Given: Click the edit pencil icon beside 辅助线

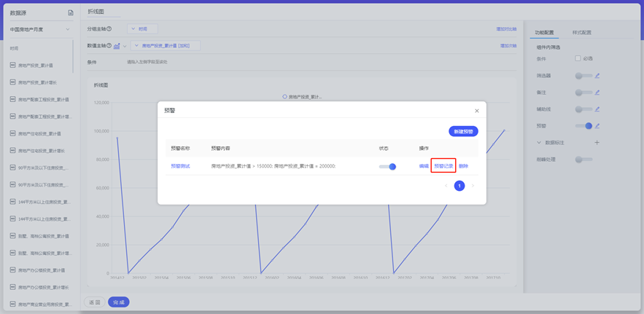Looking at the screenshot, I should (597, 109).
